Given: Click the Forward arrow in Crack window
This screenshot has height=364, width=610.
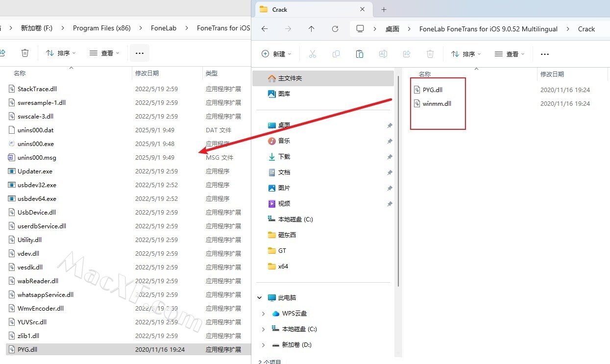Looking at the screenshot, I should (288, 29).
